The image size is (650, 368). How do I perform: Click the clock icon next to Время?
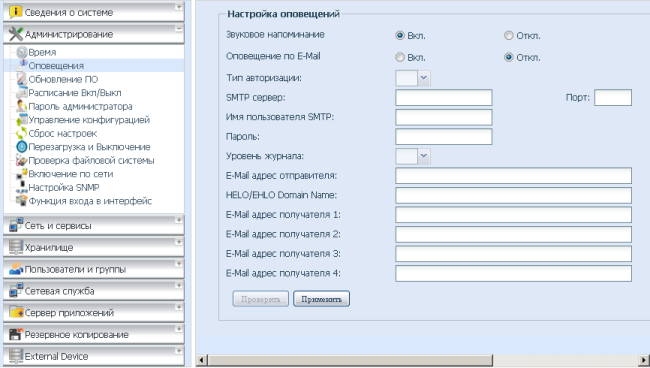(x=22, y=52)
